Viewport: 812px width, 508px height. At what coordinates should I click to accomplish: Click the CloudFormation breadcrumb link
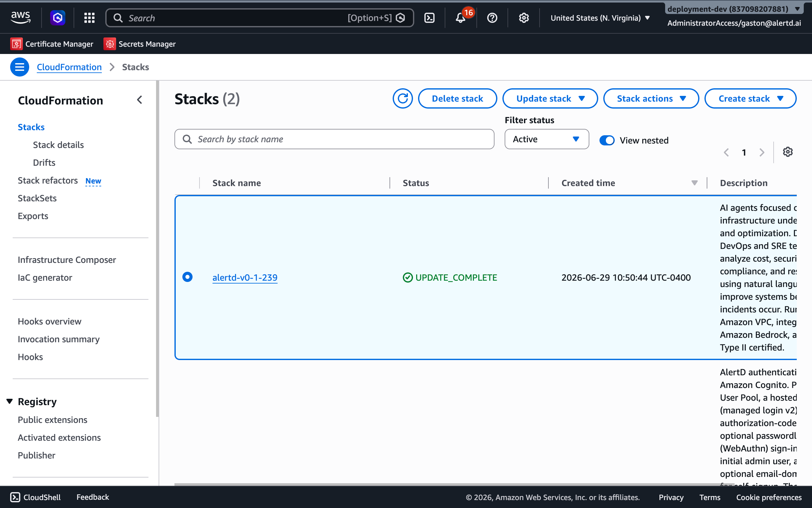tap(69, 67)
